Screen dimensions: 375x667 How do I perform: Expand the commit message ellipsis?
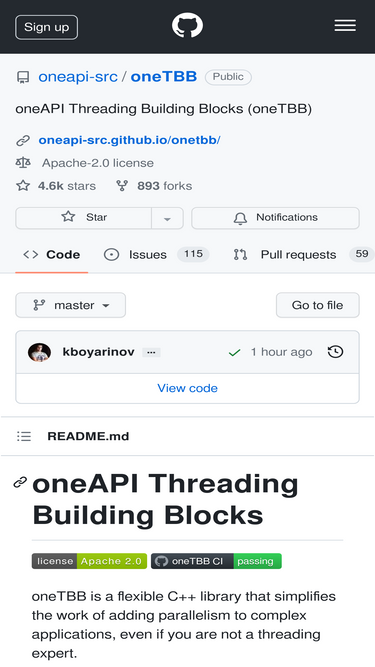(x=151, y=353)
